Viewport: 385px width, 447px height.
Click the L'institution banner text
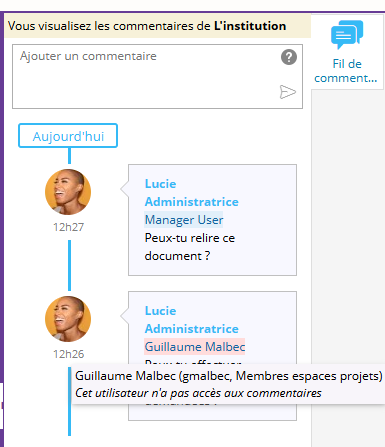[x=250, y=26]
